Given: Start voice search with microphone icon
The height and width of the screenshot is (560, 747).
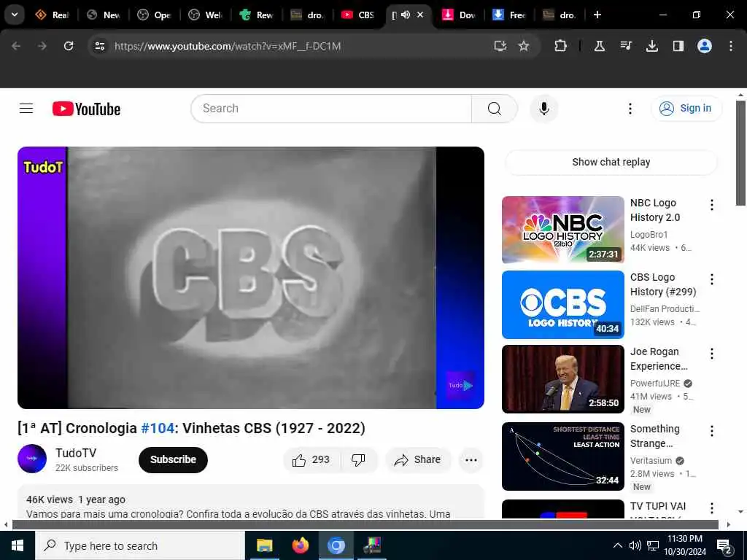Looking at the screenshot, I should click(x=543, y=109).
